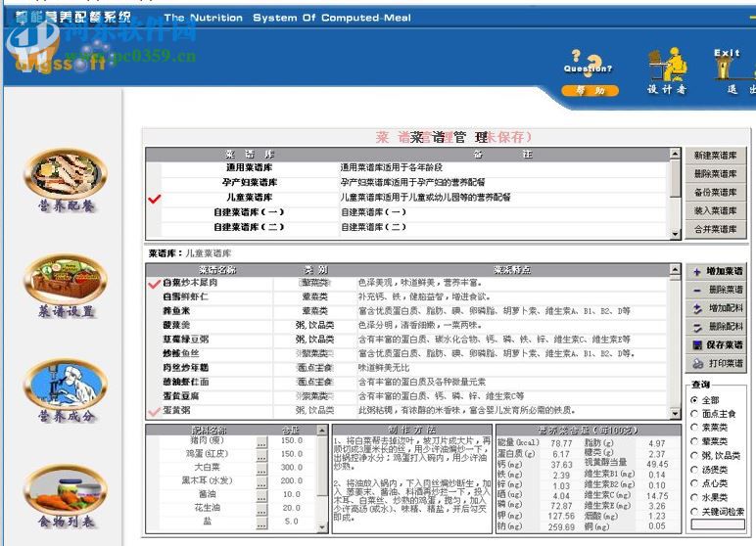Click down arrow of ingredient list scrollbar
756x546 pixels.
[322, 527]
